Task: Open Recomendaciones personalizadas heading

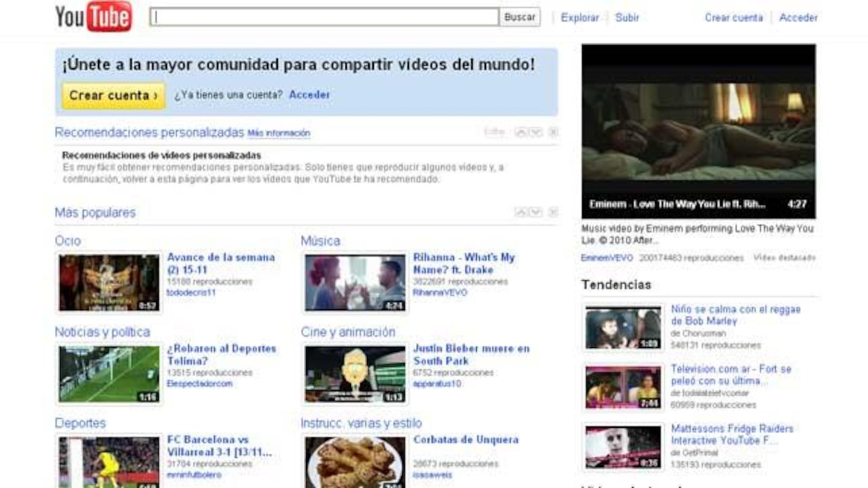Action: 149,133
